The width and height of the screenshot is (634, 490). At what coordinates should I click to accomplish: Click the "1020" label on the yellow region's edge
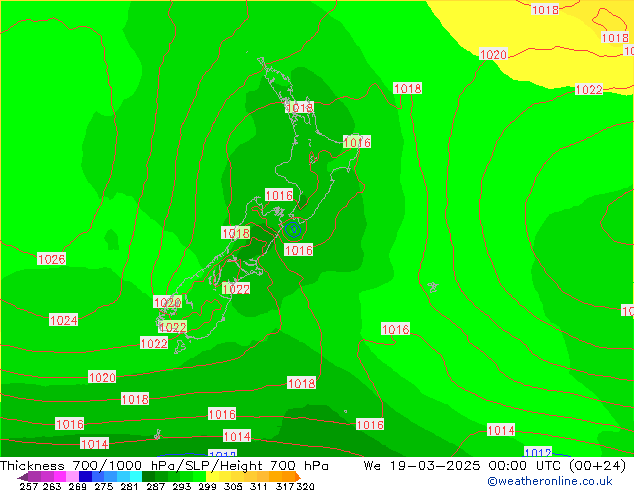click(493, 54)
